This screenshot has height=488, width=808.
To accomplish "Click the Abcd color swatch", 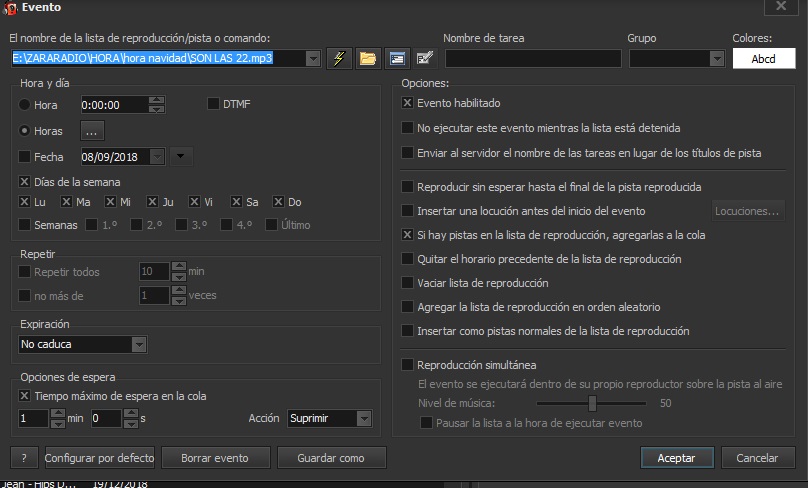I will 764,59.
